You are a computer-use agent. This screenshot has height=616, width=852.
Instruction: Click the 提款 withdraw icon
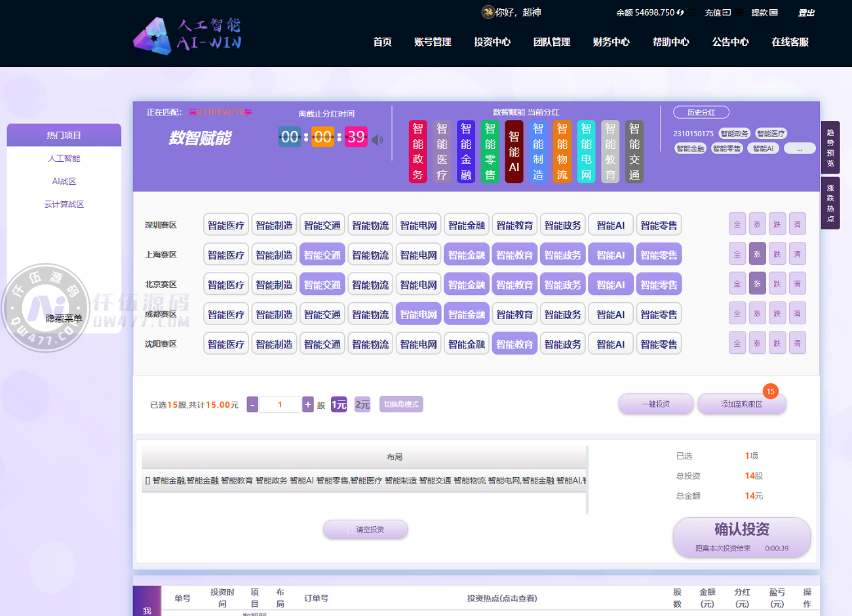[773, 12]
